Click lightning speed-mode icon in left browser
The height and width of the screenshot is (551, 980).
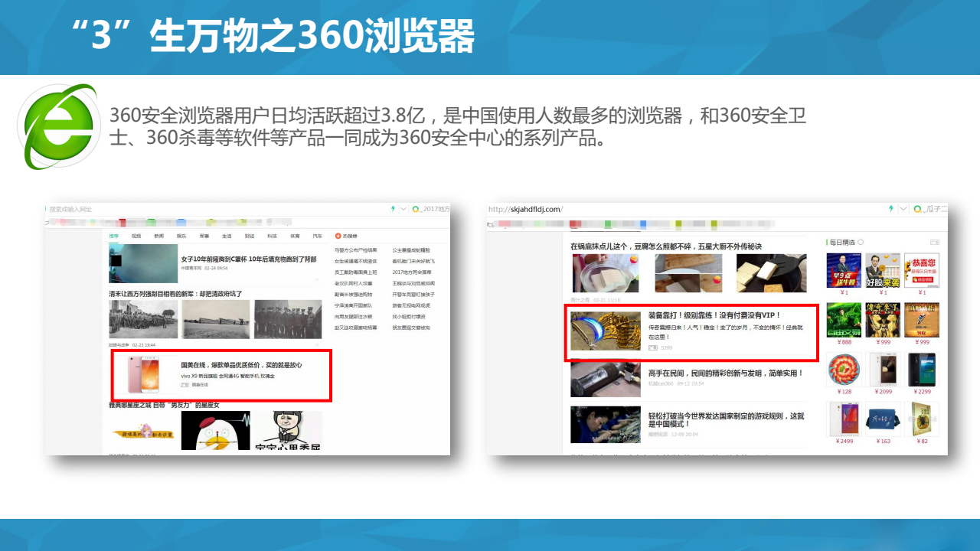pos(393,209)
